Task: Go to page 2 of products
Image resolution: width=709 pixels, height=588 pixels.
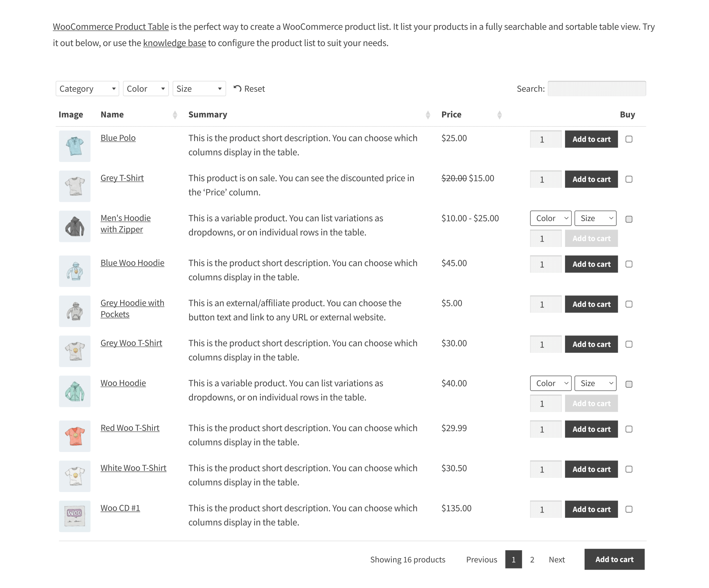Action: (x=532, y=560)
